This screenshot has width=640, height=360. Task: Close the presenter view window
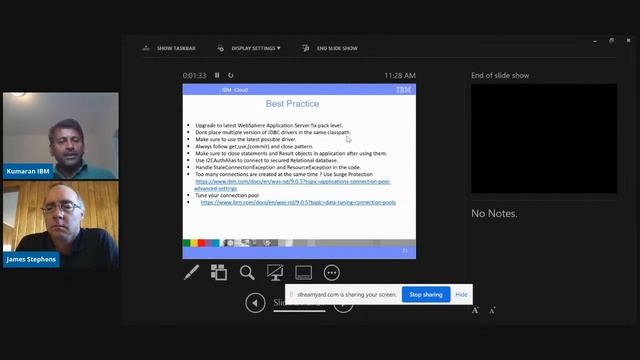coord(628,40)
